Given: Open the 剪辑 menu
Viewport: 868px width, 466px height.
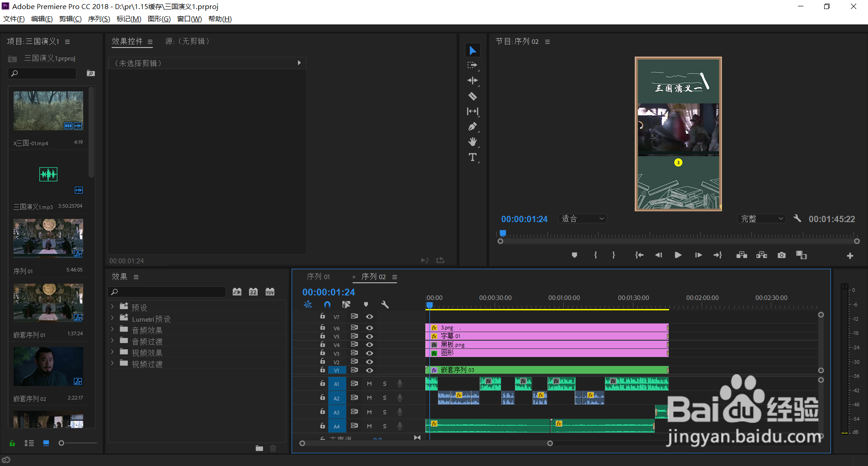Looking at the screenshot, I should (x=71, y=19).
